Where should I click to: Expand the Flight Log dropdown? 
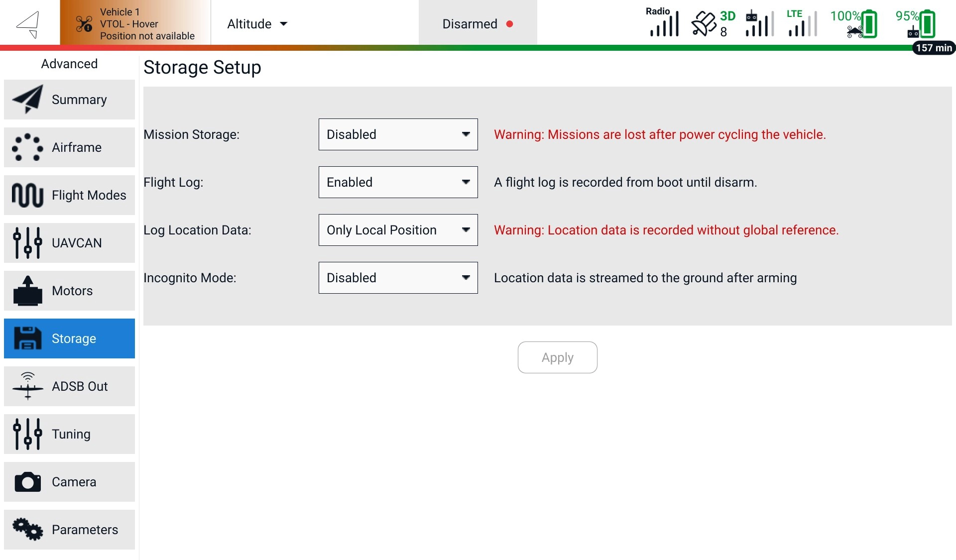(398, 182)
